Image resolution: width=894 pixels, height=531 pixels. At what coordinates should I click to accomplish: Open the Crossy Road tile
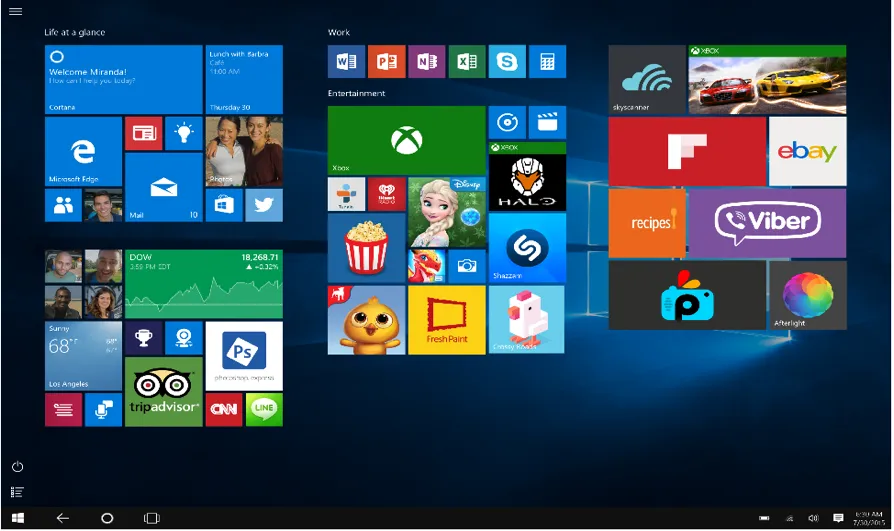[x=527, y=320]
